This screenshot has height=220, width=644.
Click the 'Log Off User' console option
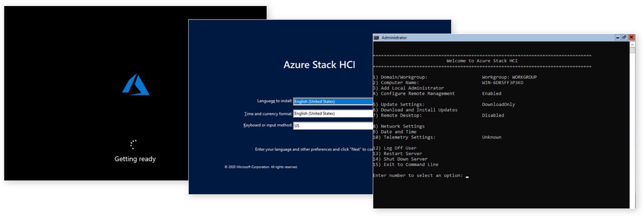[x=395, y=148]
